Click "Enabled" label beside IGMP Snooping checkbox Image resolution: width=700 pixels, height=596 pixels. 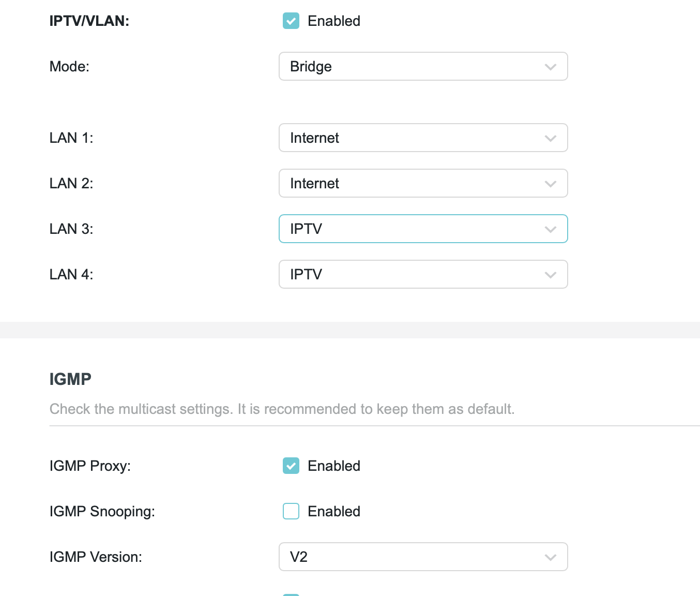point(334,512)
